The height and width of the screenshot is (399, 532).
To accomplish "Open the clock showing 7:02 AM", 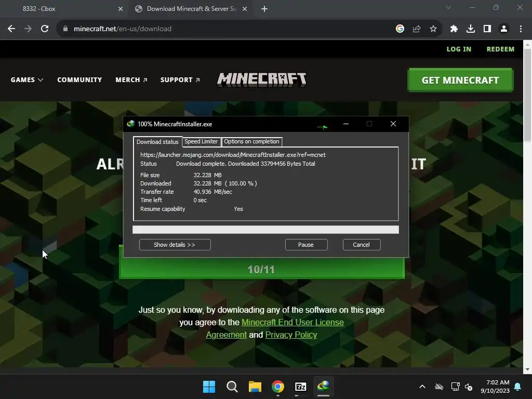I will tap(495, 387).
